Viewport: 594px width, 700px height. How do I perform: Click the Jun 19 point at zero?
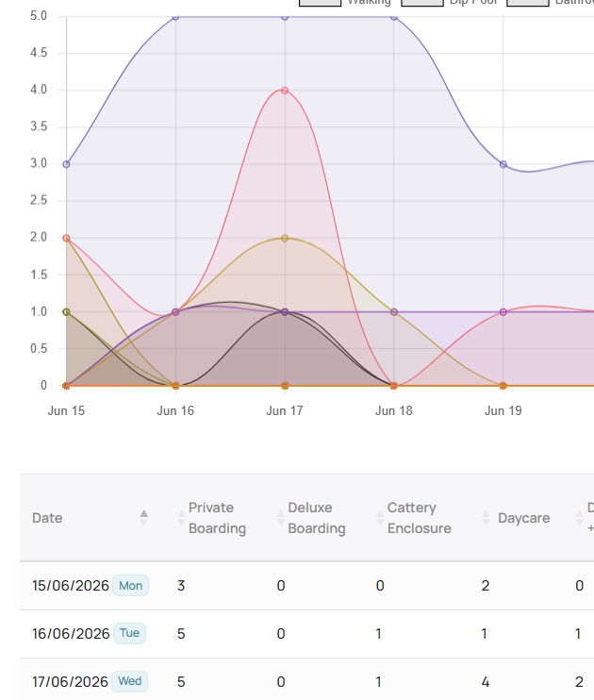503,386
